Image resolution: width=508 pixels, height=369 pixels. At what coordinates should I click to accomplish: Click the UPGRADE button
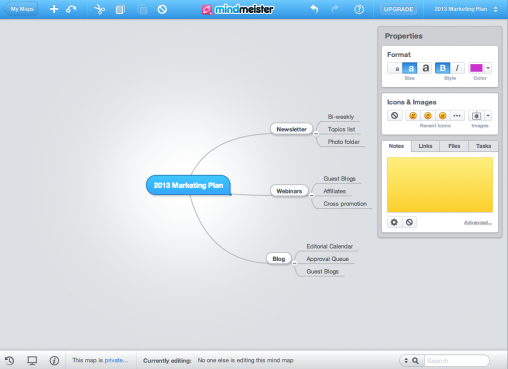point(399,9)
